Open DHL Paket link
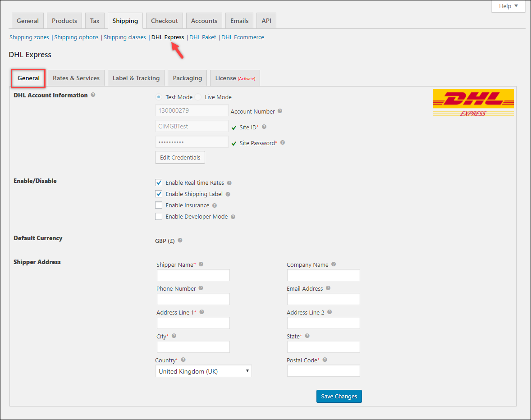Image resolution: width=531 pixels, height=420 pixels. point(203,37)
